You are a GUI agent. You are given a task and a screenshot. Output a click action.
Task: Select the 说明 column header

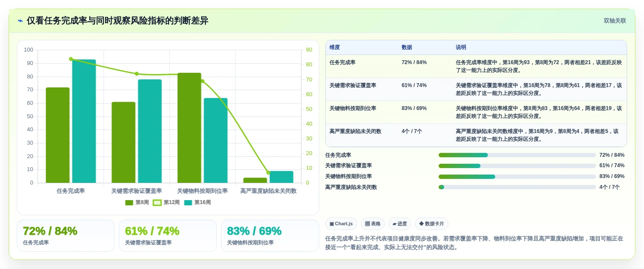point(461,47)
